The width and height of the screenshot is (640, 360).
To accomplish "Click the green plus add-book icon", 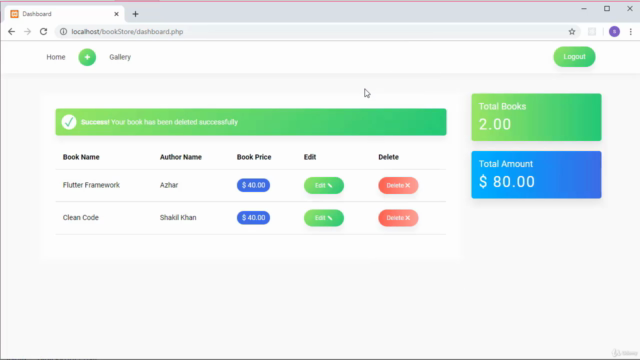I will [87, 57].
